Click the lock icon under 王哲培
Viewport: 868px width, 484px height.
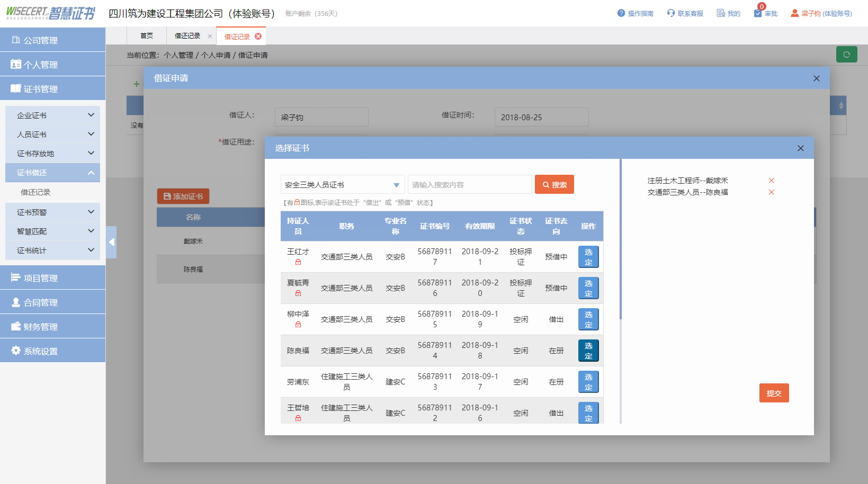[298, 418]
